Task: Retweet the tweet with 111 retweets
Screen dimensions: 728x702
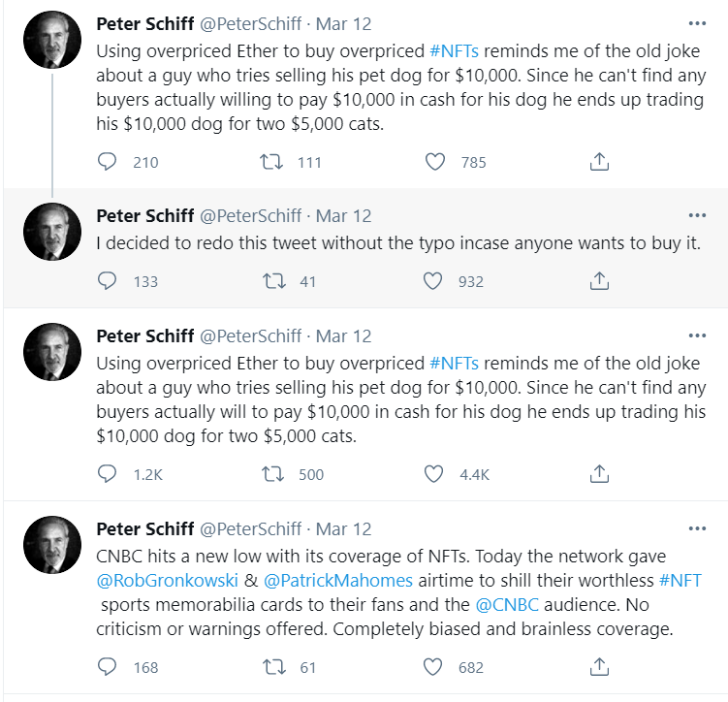Action: pyautogui.click(x=271, y=162)
